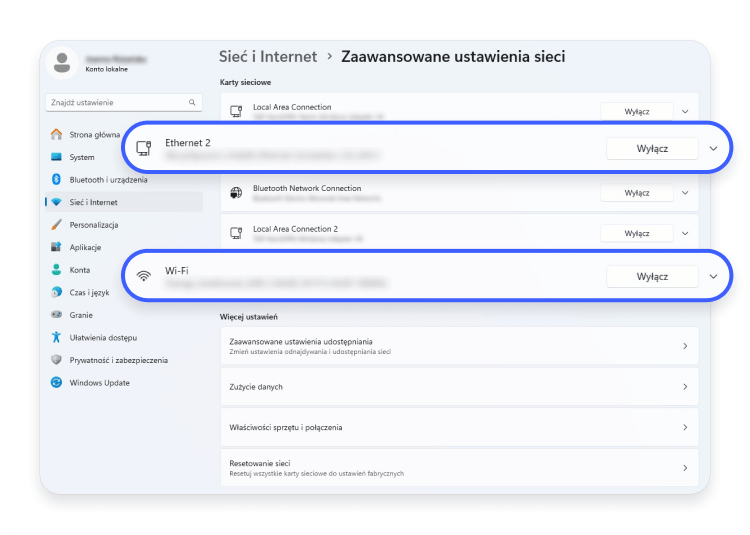Expand Bluetooth Network Connection chevron
This screenshot has width=750, height=535.
point(685,193)
